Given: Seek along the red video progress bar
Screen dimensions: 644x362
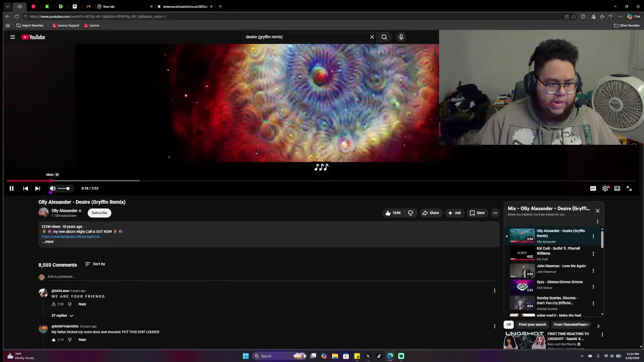Looking at the screenshot, I should (322, 180).
